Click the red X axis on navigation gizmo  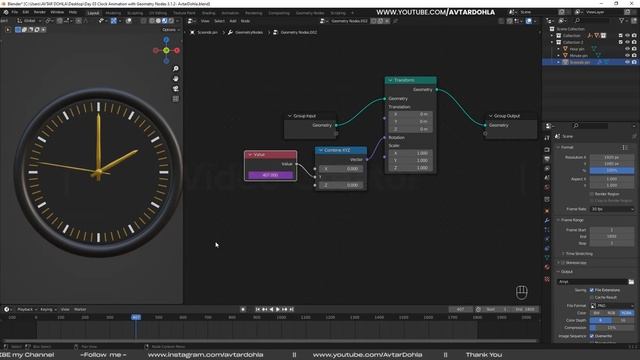click(177, 50)
